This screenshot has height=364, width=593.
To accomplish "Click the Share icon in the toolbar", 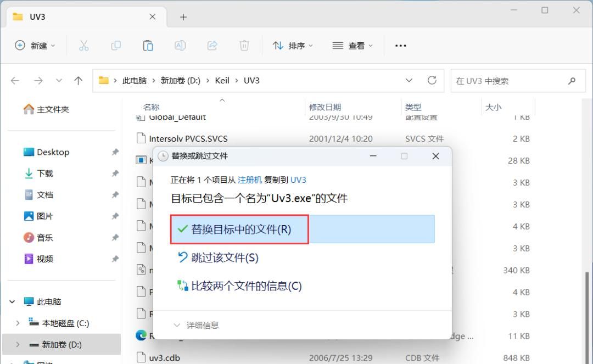I will click(212, 46).
